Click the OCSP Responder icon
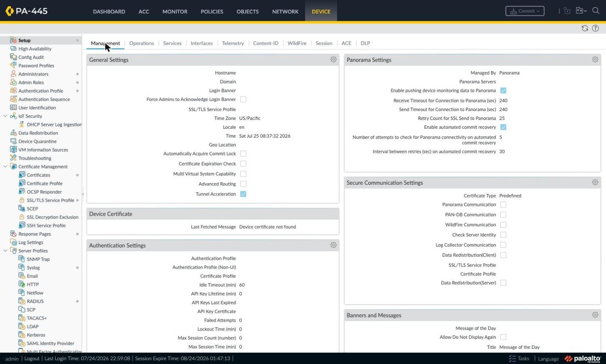606x364 pixels. [22, 192]
